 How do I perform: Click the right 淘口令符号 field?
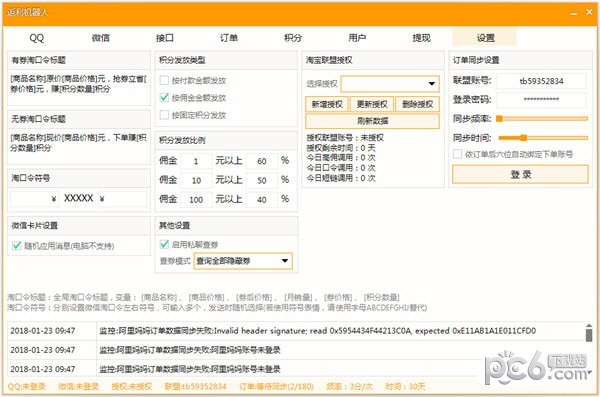(122, 199)
